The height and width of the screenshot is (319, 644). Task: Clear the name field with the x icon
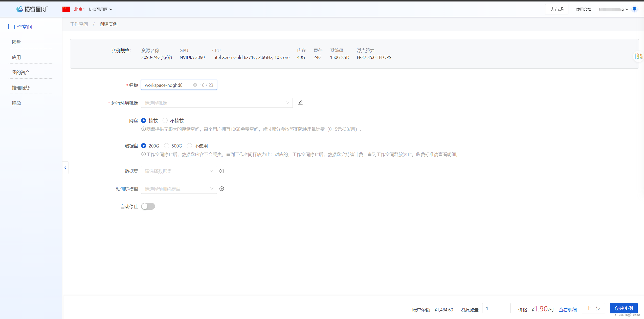[195, 85]
